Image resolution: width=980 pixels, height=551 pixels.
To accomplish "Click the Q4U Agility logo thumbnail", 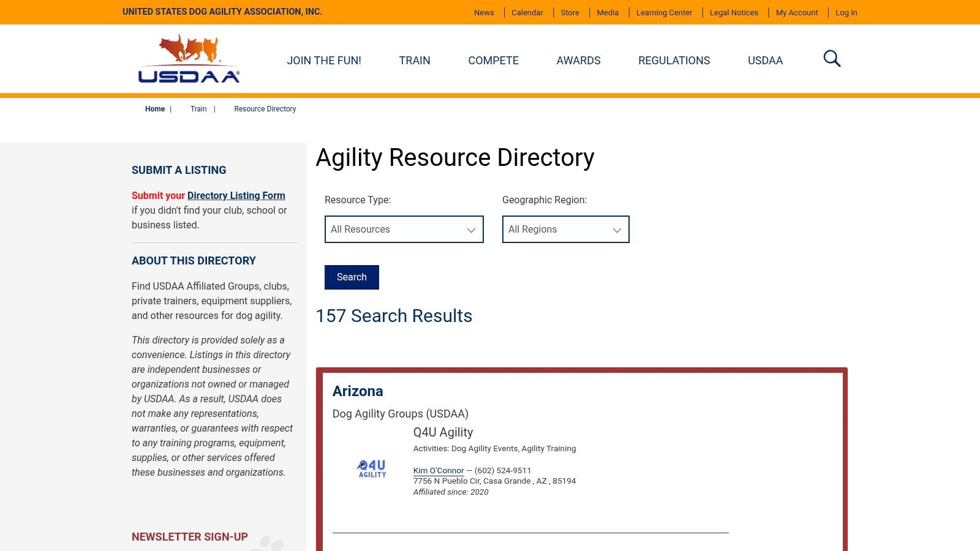I will click(x=372, y=469).
